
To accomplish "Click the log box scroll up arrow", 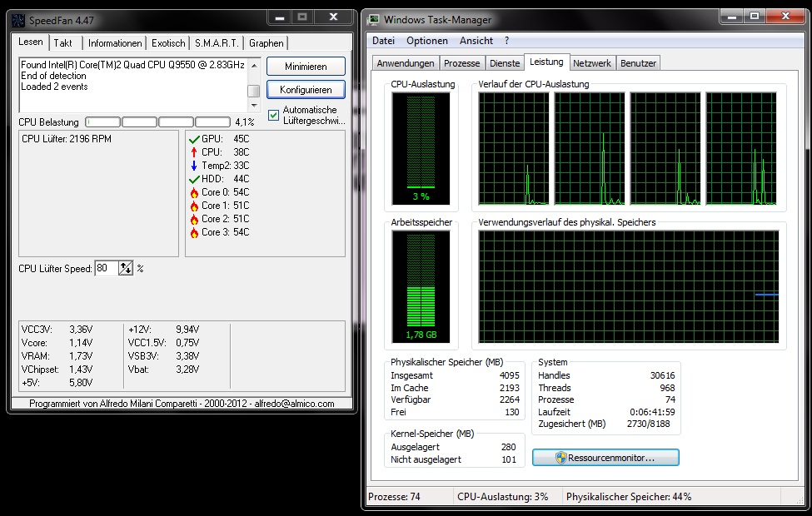I will pyautogui.click(x=254, y=66).
